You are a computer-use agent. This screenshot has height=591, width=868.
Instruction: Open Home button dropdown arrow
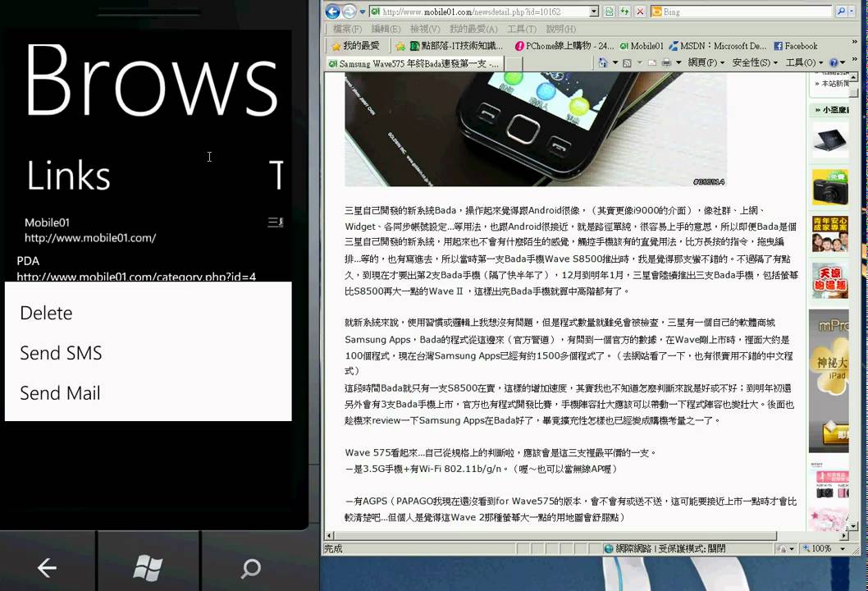click(615, 62)
